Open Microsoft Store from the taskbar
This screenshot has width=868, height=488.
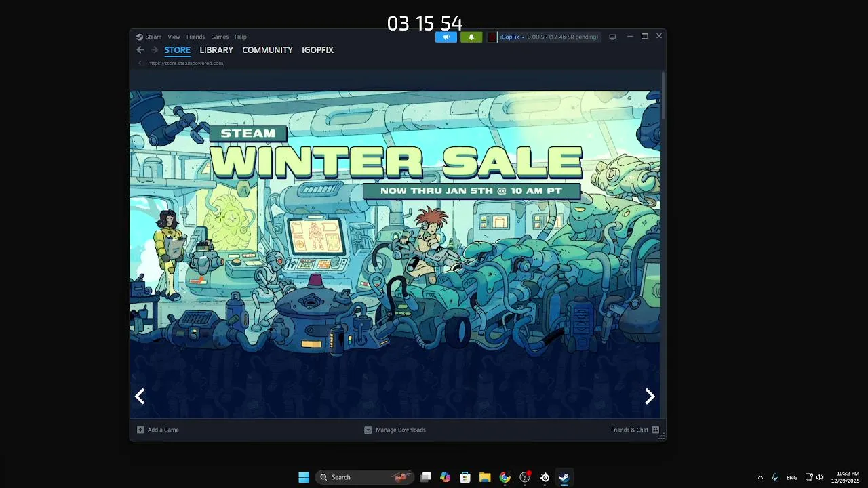[465, 477]
